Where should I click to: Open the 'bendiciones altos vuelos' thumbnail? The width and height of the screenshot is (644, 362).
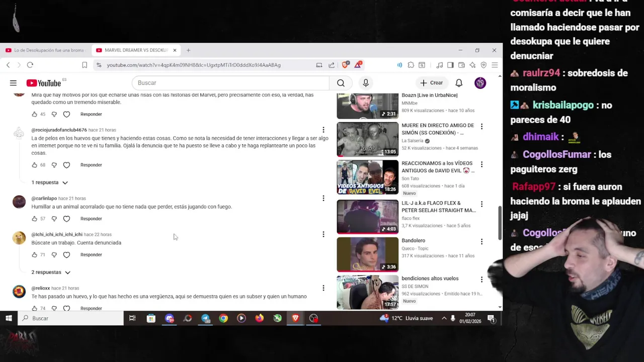pos(367,292)
